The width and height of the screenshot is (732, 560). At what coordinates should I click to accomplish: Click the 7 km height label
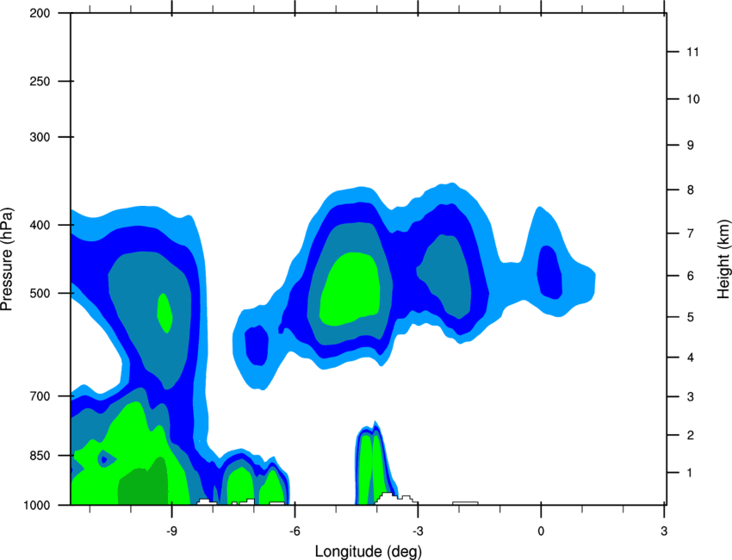point(691,233)
